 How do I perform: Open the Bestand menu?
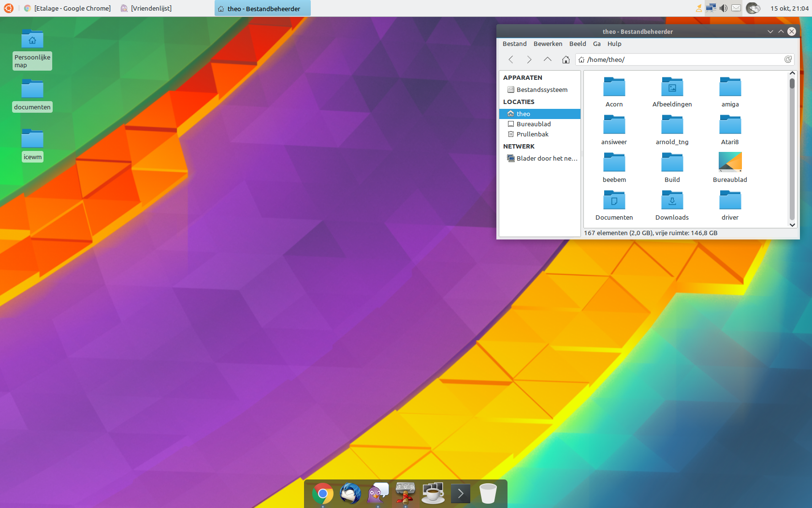click(x=514, y=44)
